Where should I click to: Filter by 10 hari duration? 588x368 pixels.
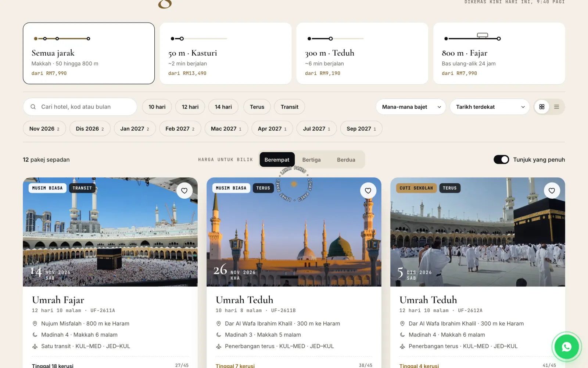coord(157,107)
